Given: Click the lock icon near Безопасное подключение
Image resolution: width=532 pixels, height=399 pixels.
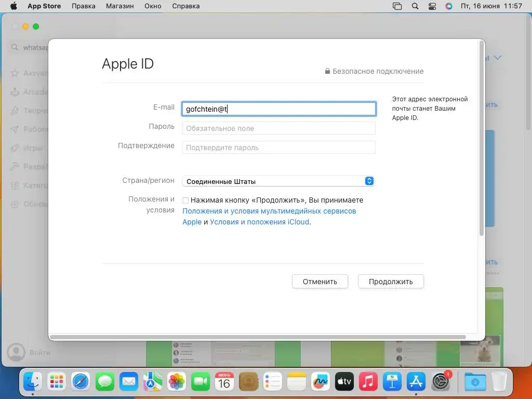Looking at the screenshot, I should pyautogui.click(x=327, y=71).
